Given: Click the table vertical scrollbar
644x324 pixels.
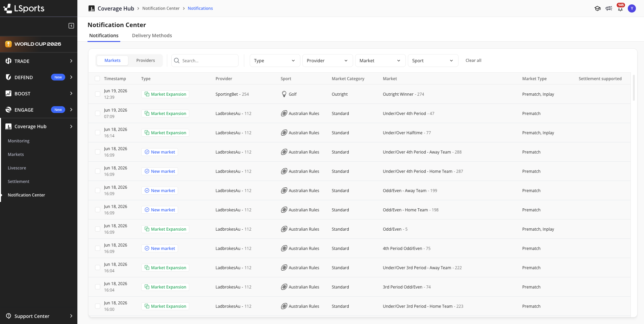Looking at the screenshot, I should point(634,88).
